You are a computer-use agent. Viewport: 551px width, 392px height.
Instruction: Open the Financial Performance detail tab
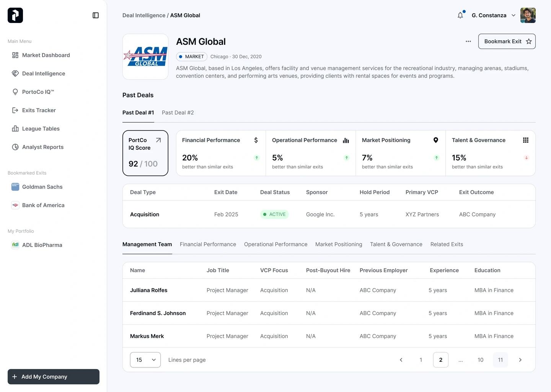[208, 244]
